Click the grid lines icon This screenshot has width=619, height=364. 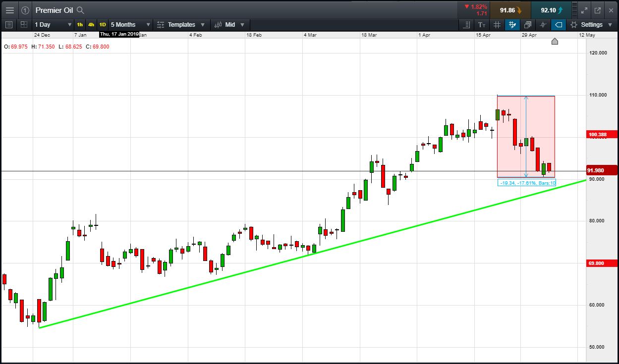pos(497,25)
